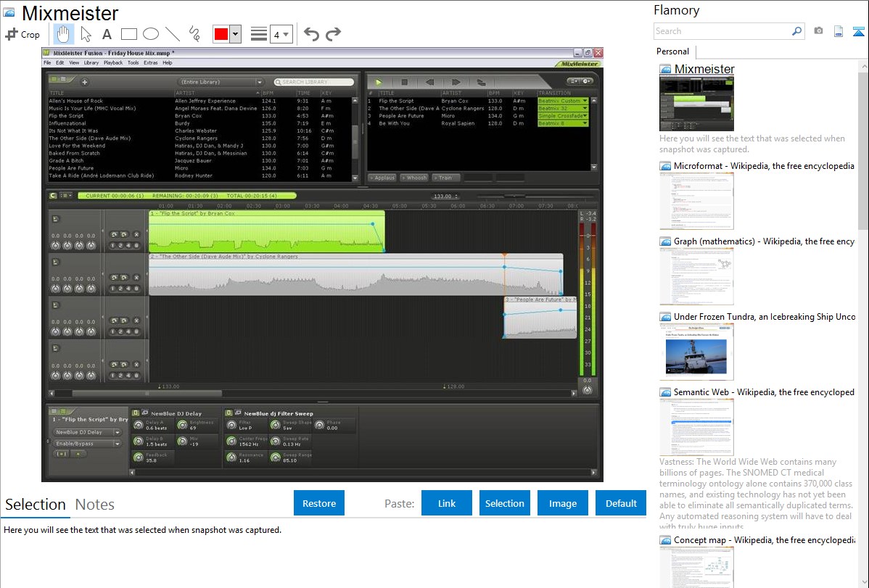Viewport: 869px width, 588px height.
Task: Skip to next track in MixMeister
Action: (x=456, y=82)
